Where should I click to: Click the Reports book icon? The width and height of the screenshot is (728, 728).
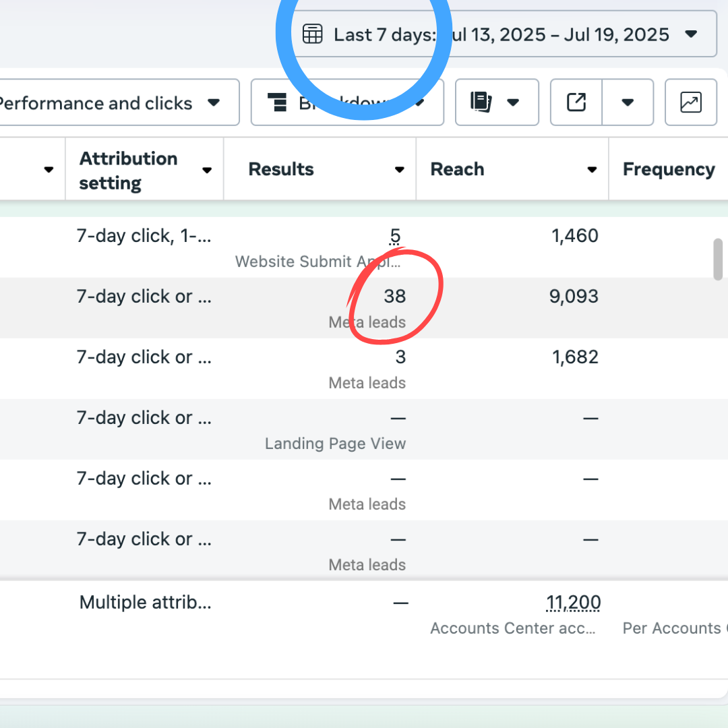tap(481, 102)
